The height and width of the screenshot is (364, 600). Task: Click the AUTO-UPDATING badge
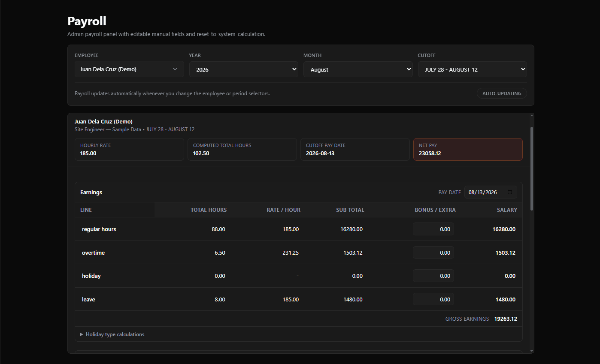click(502, 93)
